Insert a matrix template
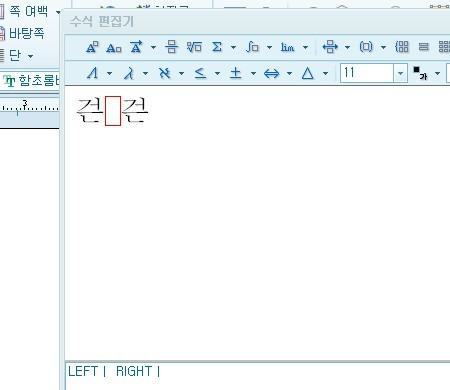450x390 pixels. [x=444, y=47]
